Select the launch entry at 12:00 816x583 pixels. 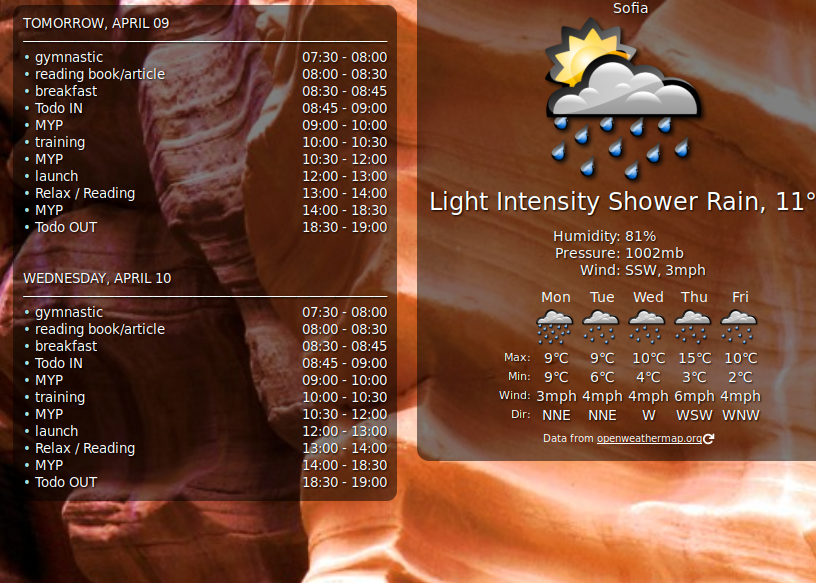click(56, 176)
